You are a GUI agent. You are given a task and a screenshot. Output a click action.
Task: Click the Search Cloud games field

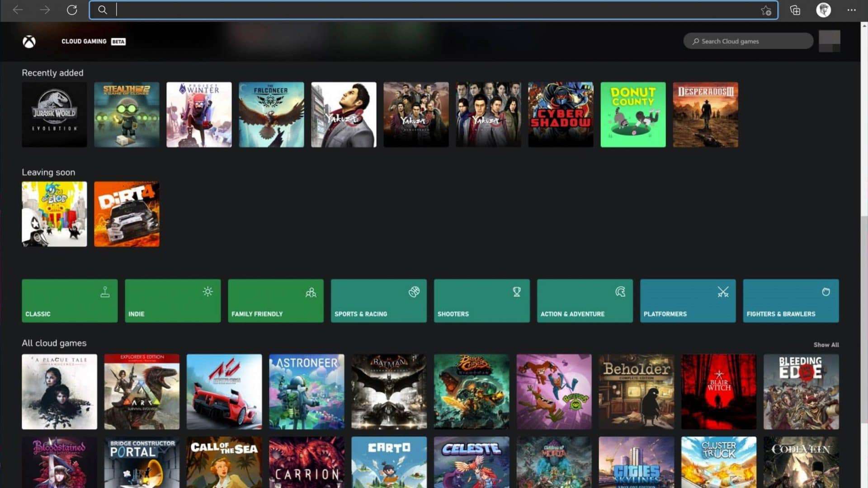coord(748,41)
